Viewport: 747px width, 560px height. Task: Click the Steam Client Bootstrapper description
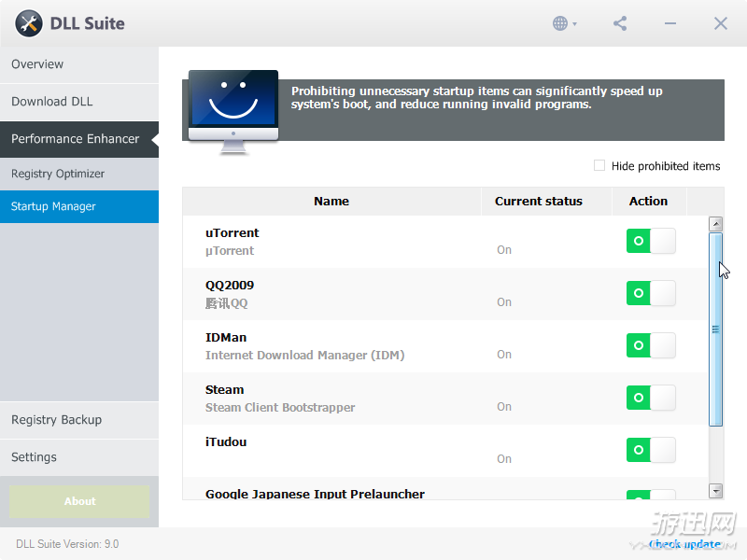coord(280,408)
